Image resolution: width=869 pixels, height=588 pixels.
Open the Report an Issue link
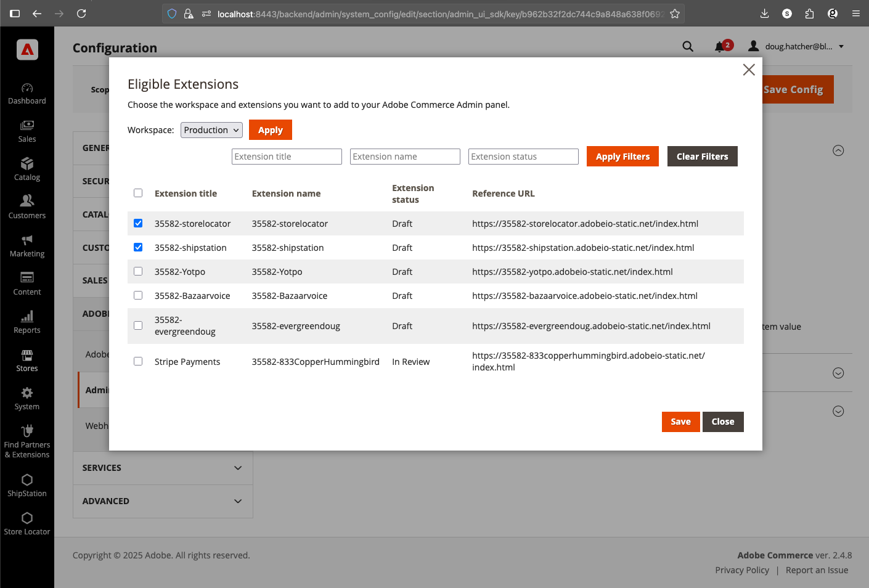click(817, 570)
